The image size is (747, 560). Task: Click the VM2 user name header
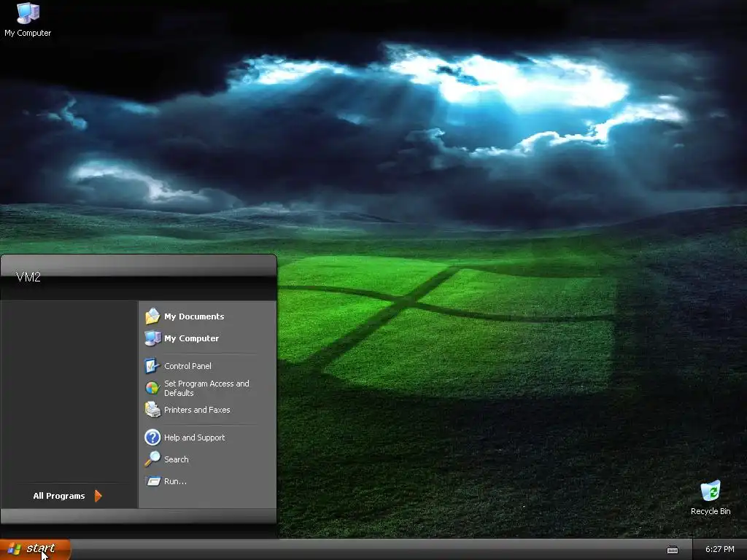point(28,277)
